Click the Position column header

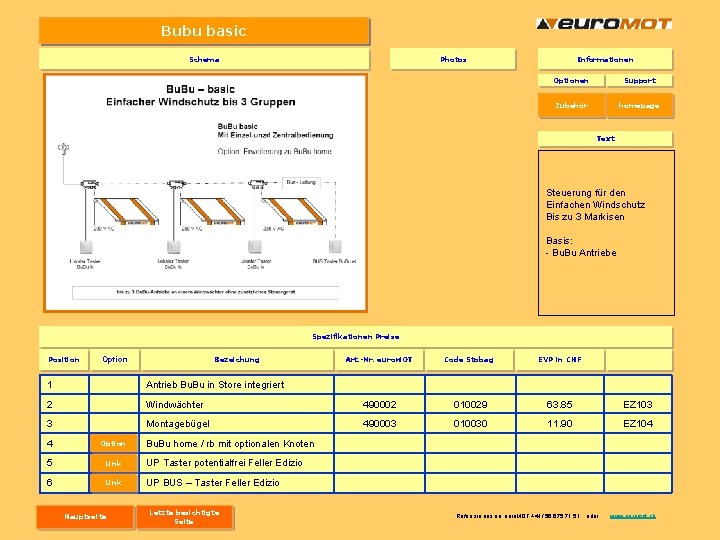64,360
